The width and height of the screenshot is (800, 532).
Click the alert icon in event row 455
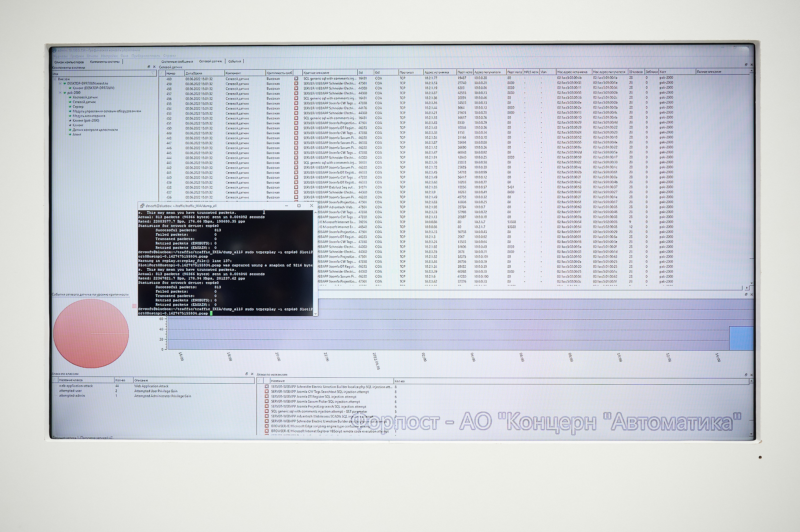pyautogui.click(x=296, y=103)
